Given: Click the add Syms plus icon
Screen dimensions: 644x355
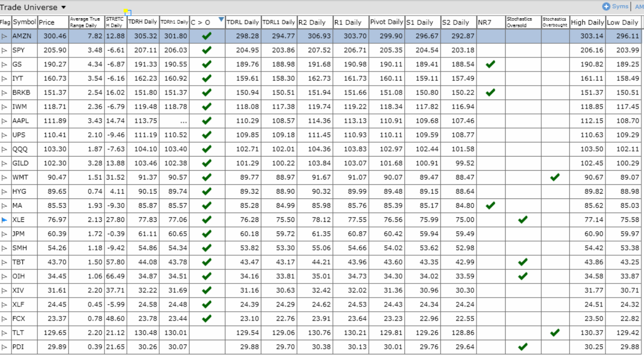Looking at the screenshot, I should coord(606,6).
